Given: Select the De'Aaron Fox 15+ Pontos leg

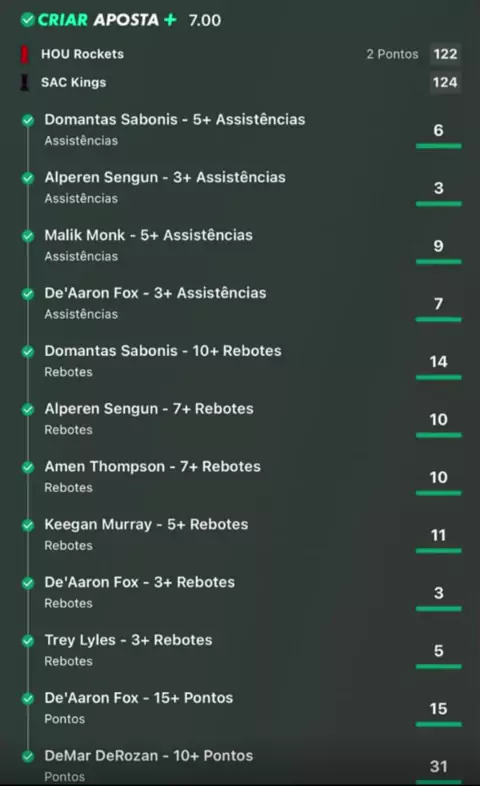Looking at the screenshot, I should click(241, 708).
